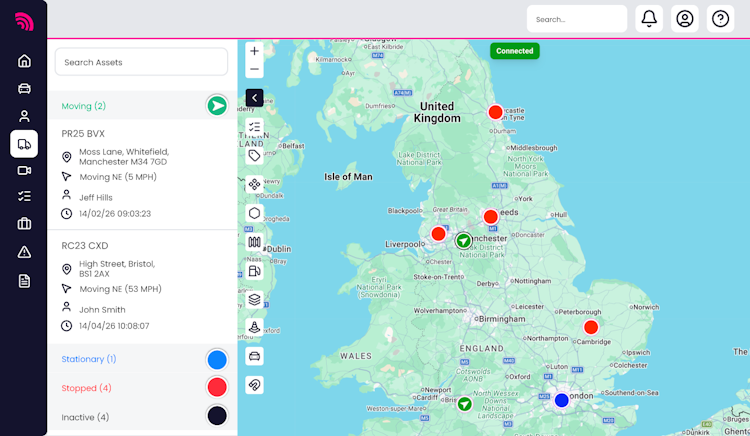Open the drivers person sidebar icon
This screenshot has height=436, width=750.
(x=24, y=116)
